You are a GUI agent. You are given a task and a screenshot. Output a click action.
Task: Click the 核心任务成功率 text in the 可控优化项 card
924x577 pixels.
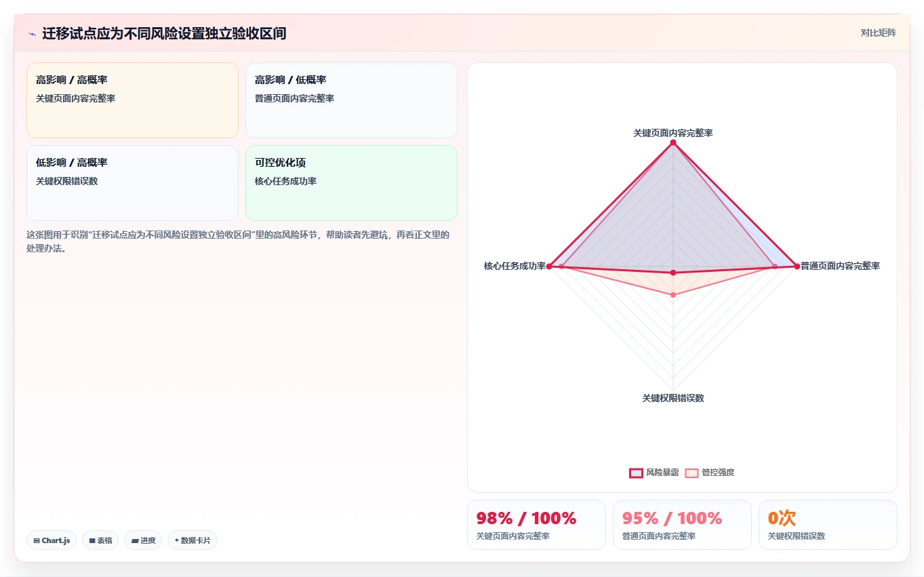[285, 181]
